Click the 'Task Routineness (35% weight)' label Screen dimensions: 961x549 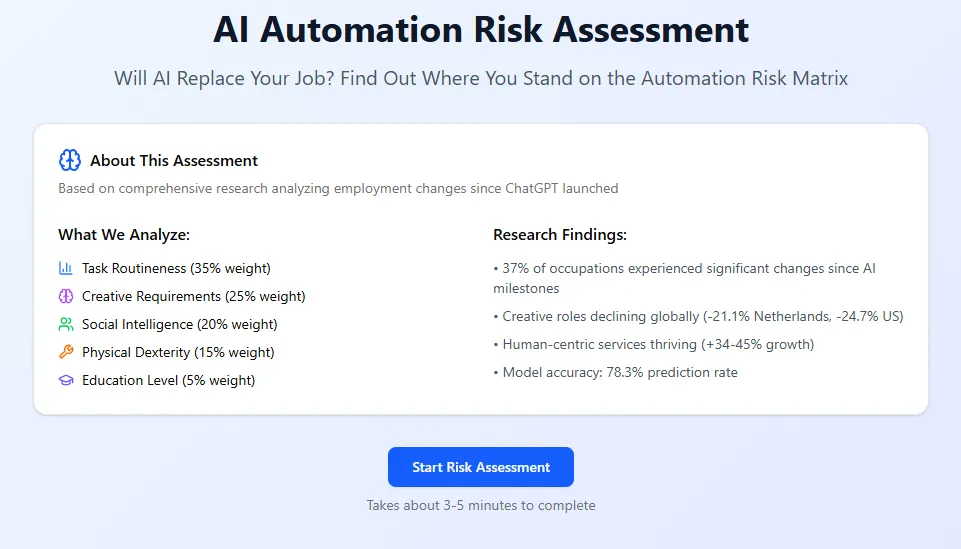[176, 268]
